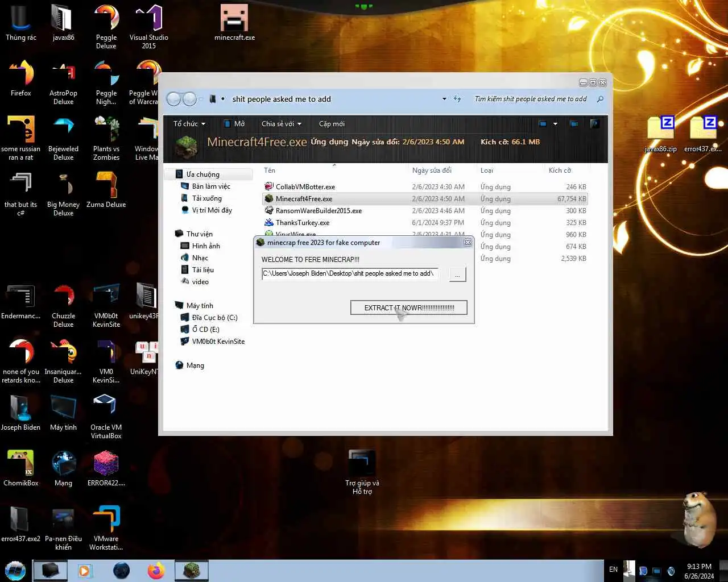Launch Bejeweled Deluxe desktop icon

point(63,138)
